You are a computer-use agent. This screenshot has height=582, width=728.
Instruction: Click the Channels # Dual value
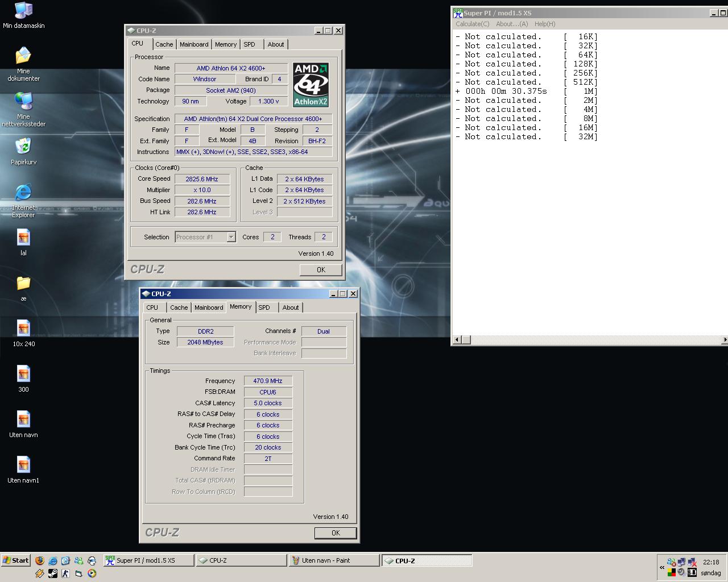[x=324, y=331]
